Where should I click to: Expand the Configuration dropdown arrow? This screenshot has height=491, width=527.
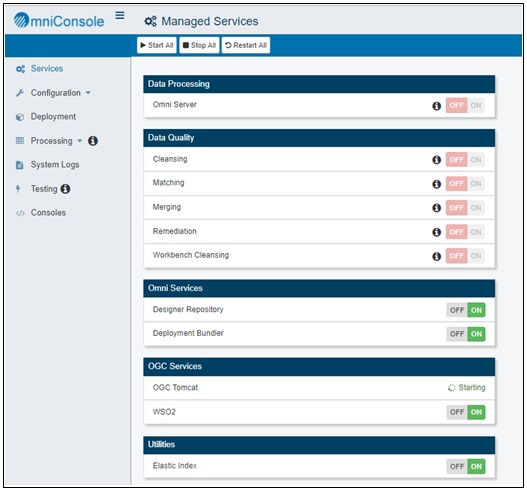point(88,93)
